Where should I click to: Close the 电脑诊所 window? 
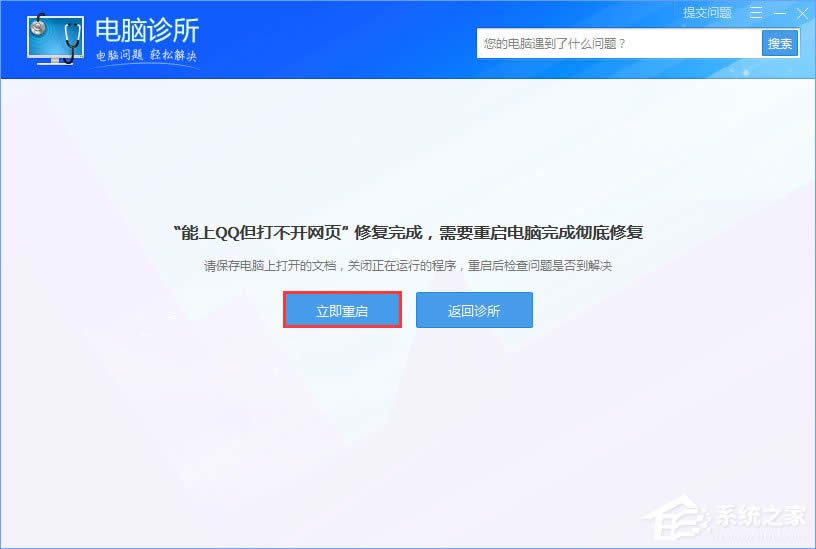point(802,13)
